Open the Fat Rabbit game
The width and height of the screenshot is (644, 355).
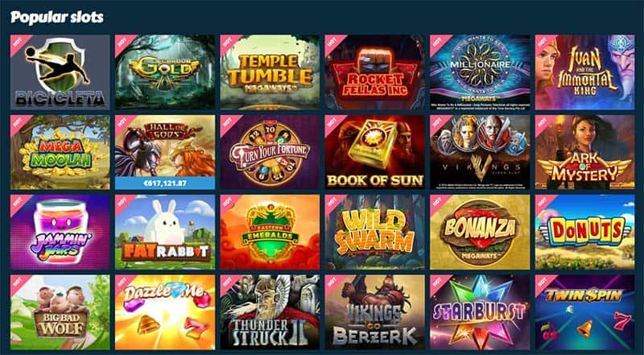[165, 232]
